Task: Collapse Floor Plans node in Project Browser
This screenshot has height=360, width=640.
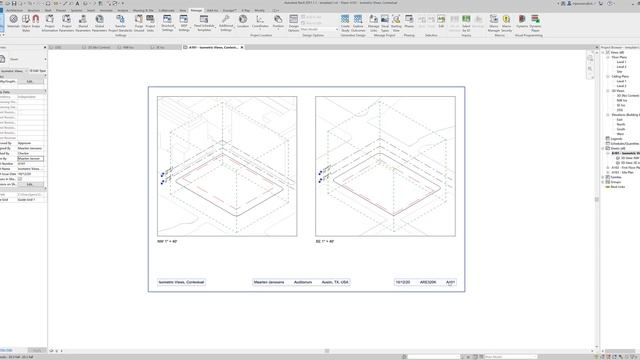Action: point(608,57)
